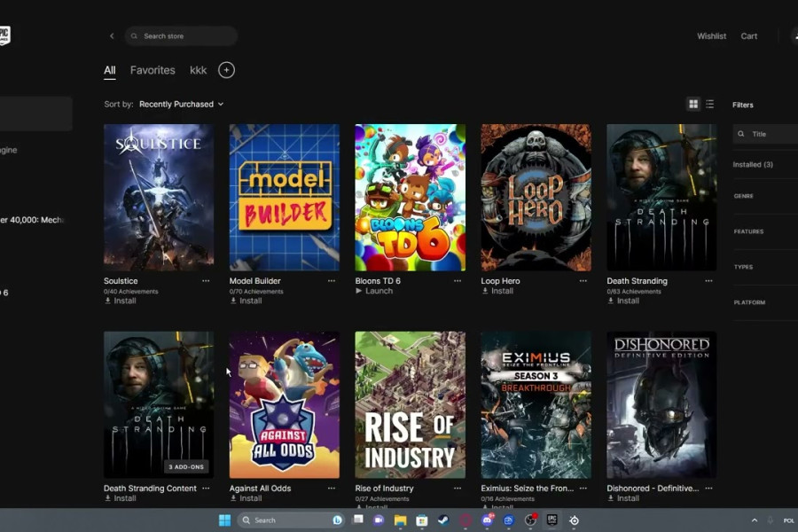Click the Epic Games taskbar icon

(552, 520)
